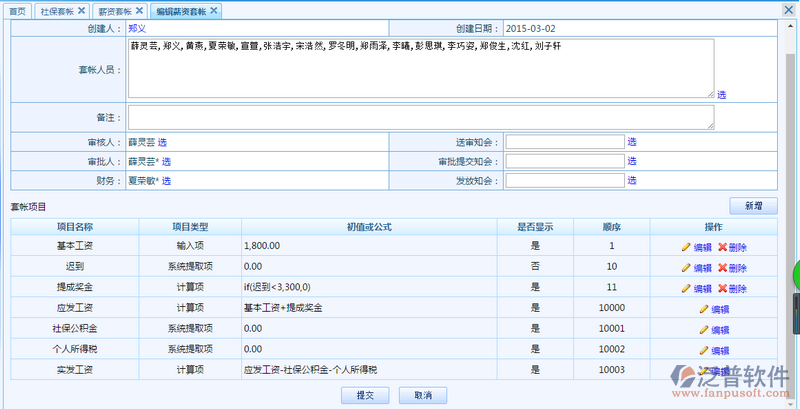The image size is (800, 409).
Task: Click the pencil edit icon for 基本工资
Action: [x=686, y=247]
